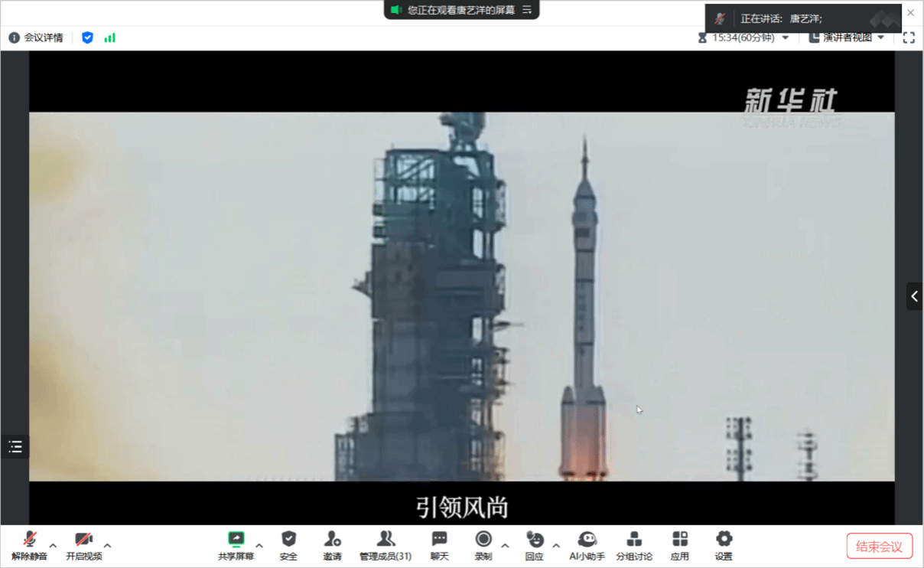Viewport: 924px width, 568px height.
Task: Expand audio options arrow beside 解除静音
Action: click(53, 546)
